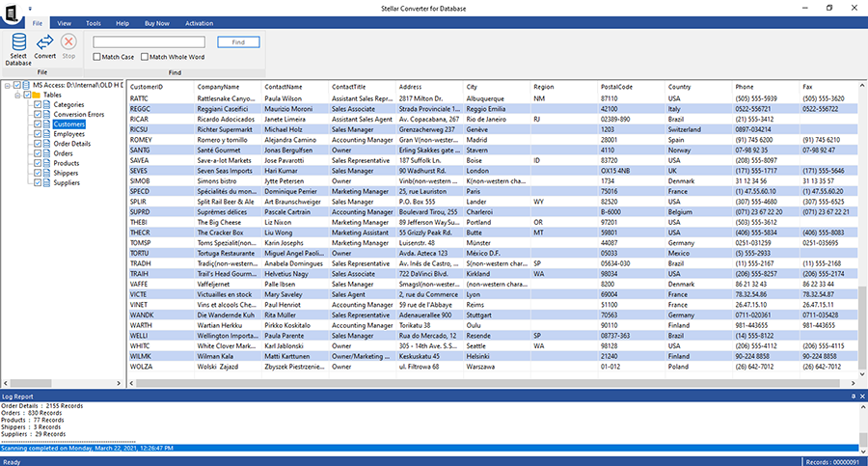Collapse the MS Access root node

point(7,85)
